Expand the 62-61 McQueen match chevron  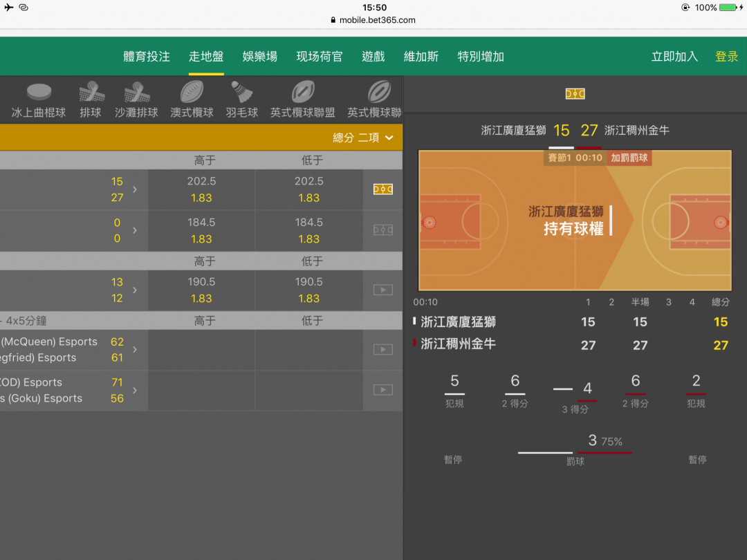pyautogui.click(x=136, y=350)
